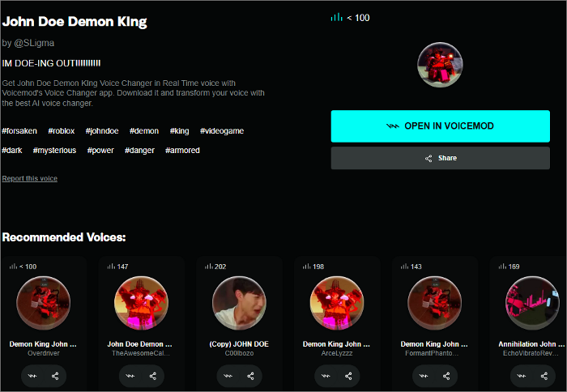This screenshot has width=567, height=392.
Task: Click the Voicemod icon under Overdriver's voice card
Action: 32,376
